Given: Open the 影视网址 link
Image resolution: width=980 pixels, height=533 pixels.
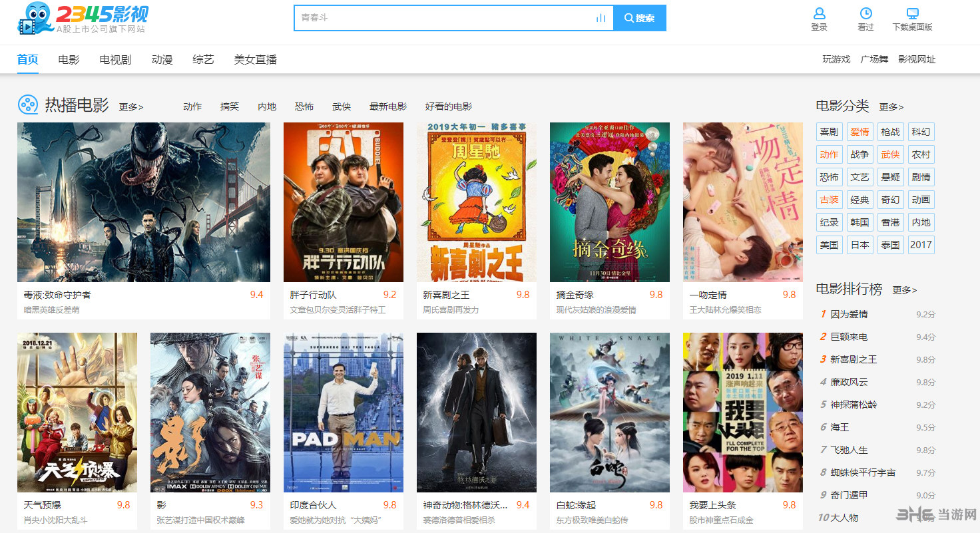Looking at the screenshot, I should [x=917, y=59].
